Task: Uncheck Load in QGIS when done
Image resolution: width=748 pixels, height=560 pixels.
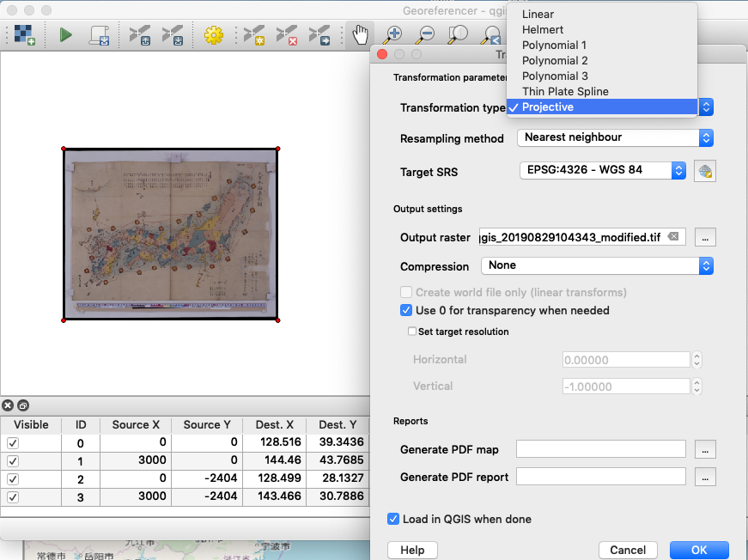Action: pos(393,519)
